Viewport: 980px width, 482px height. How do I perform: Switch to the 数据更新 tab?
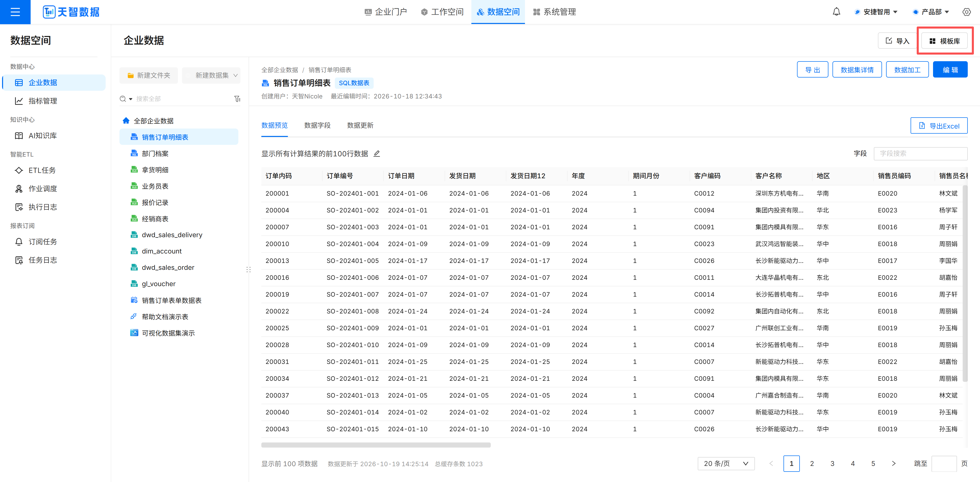[360, 125]
